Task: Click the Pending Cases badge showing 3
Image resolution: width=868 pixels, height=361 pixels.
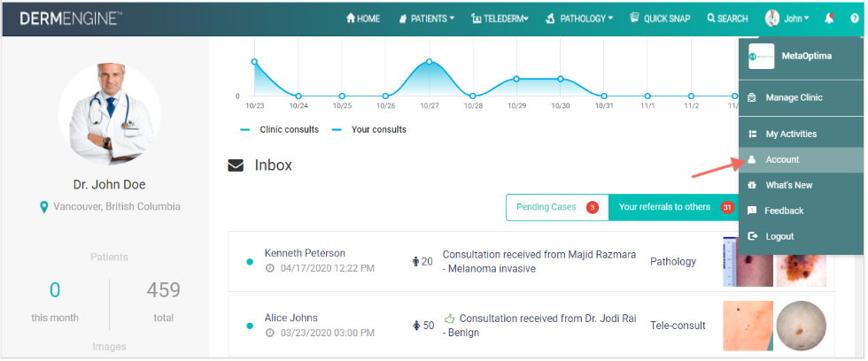Action: [x=593, y=207]
